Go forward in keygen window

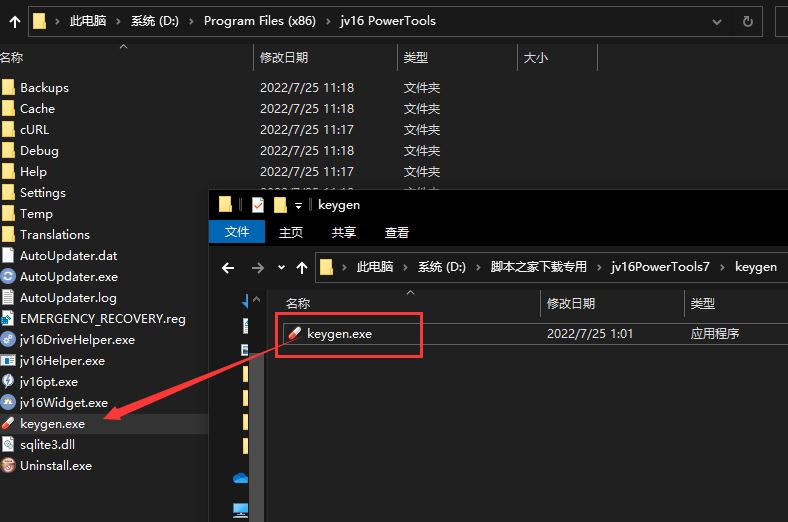pos(258,268)
